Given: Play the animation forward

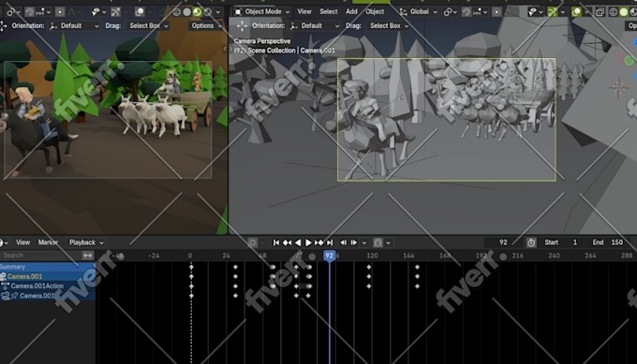Looking at the screenshot, I should click(x=308, y=242).
